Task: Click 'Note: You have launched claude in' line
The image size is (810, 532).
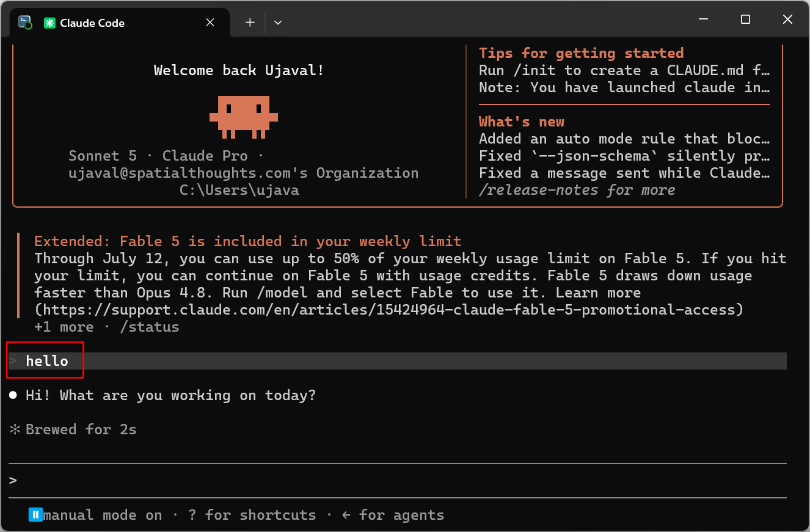Action: click(624, 87)
